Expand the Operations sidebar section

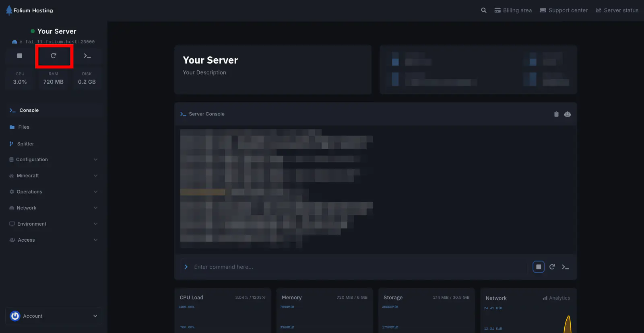pos(54,192)
